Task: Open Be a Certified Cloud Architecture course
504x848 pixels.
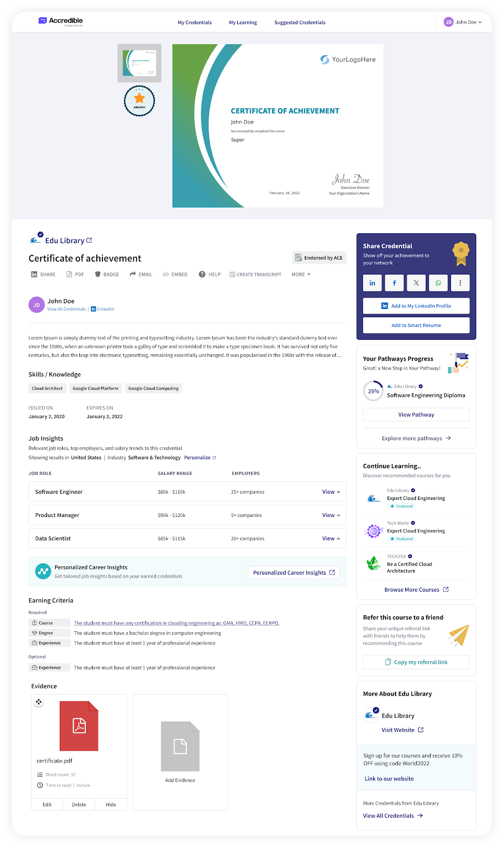Action: tap(410, 567)
